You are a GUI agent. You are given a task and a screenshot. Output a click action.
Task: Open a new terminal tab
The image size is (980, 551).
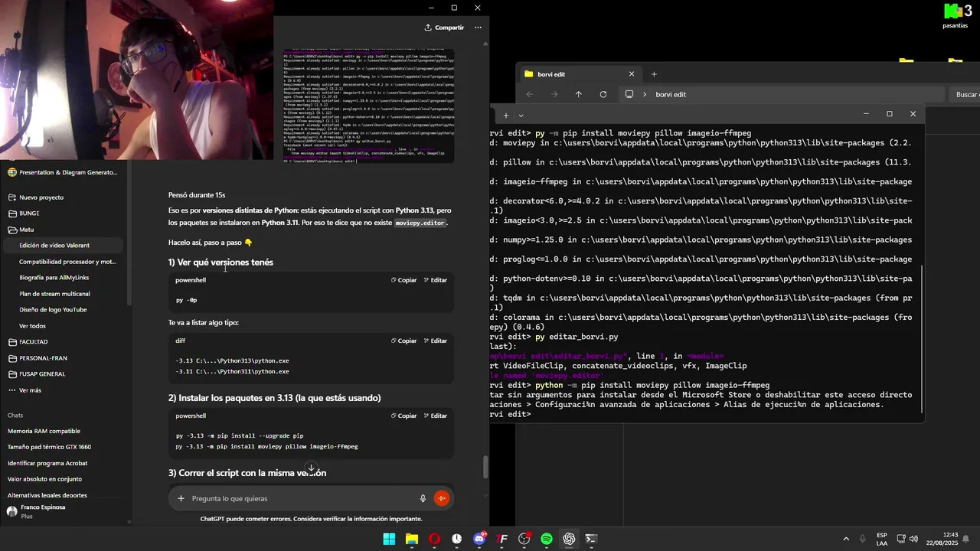click(505, 115)
